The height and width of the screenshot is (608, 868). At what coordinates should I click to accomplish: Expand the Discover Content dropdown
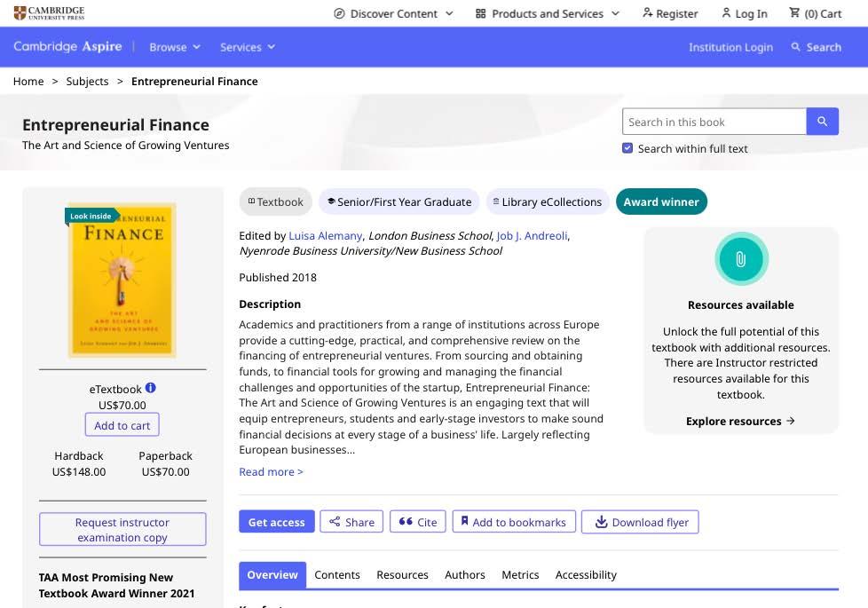pos(393,13)
